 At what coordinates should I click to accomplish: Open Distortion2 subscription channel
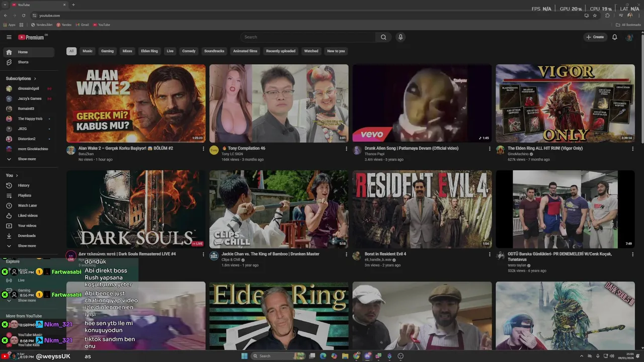coord(29,139)
